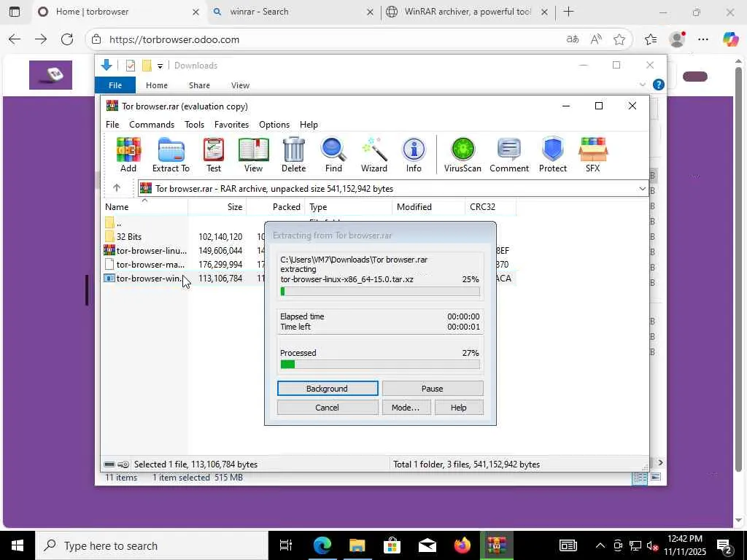Click the Background button
This screenshot has height=560, width=747.
click(328, 389)
